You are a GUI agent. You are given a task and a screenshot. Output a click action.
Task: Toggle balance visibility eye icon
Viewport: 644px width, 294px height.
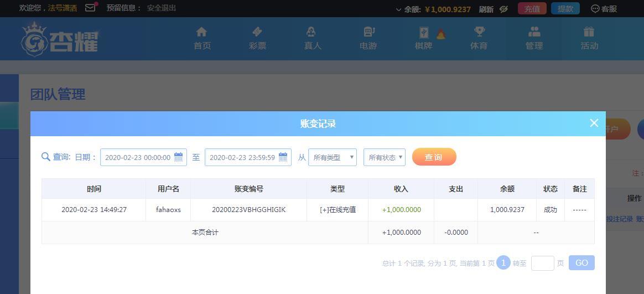coord(503,9)
